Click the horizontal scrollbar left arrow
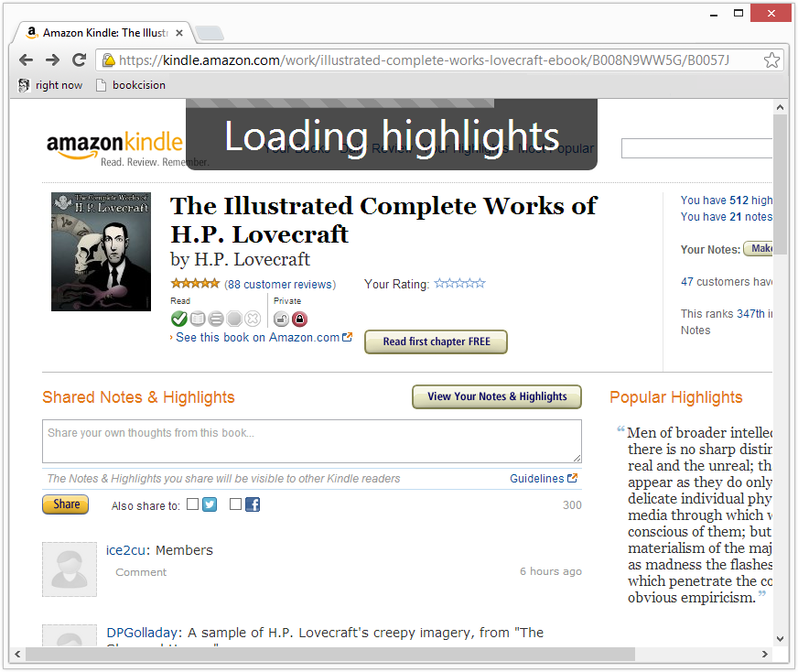798x672 pixels. pos(17,654)
